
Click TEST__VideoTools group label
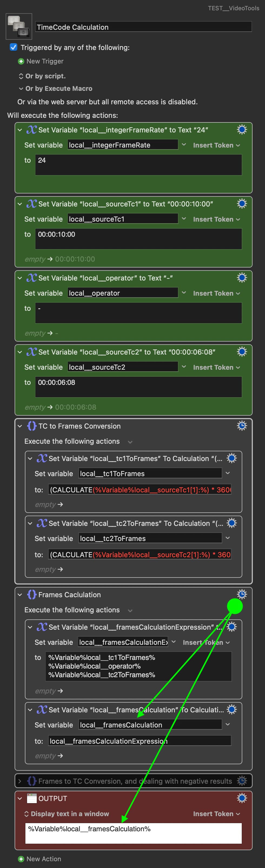pyautogui.click(x=233, y=8)
